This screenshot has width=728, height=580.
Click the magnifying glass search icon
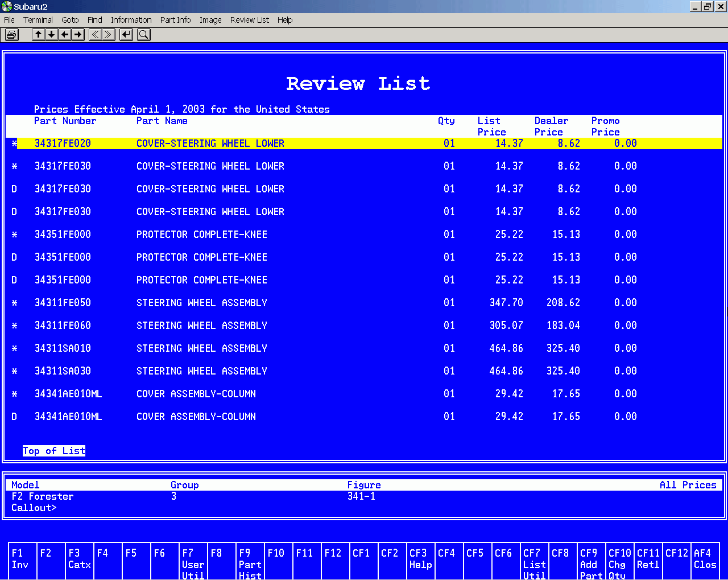[144, 35]
